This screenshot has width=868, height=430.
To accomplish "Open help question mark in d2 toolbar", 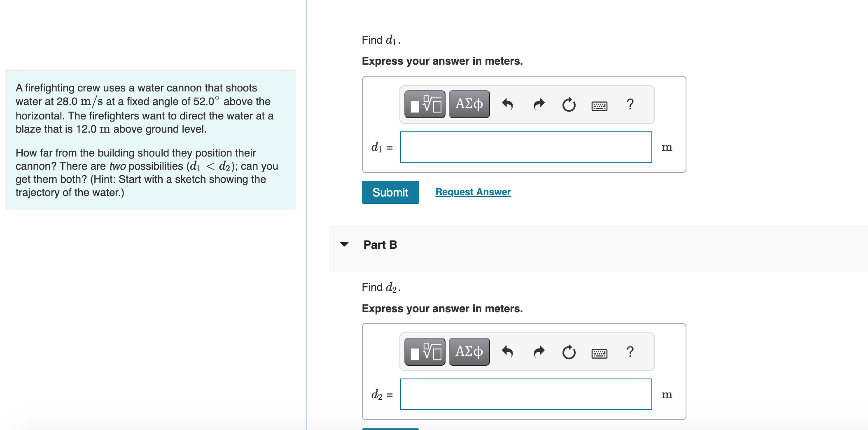I will coord(630,351).
